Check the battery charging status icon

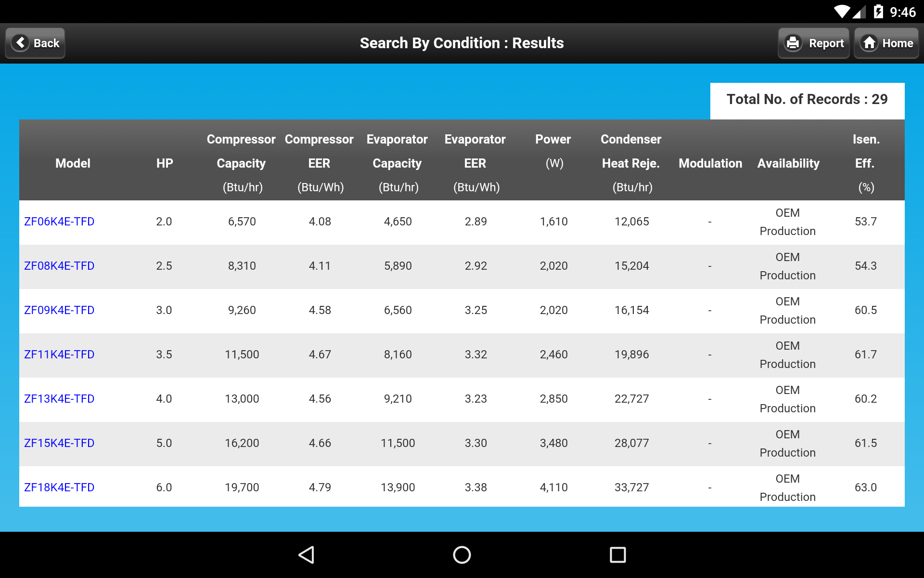click(878, 12)
